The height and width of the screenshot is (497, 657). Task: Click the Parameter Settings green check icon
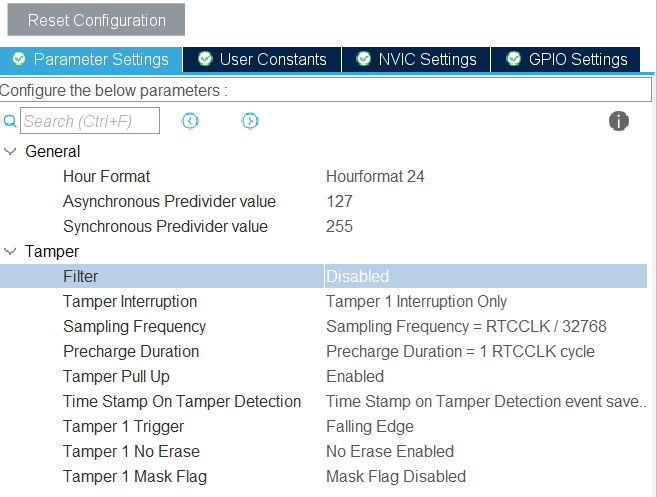(x=19, y=59)
